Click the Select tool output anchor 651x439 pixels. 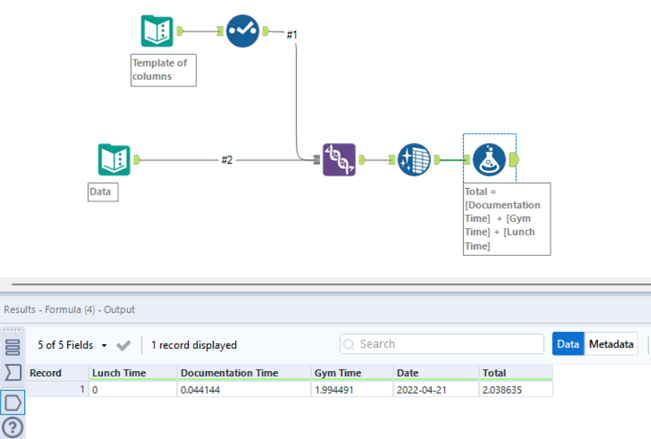(266, 31)
